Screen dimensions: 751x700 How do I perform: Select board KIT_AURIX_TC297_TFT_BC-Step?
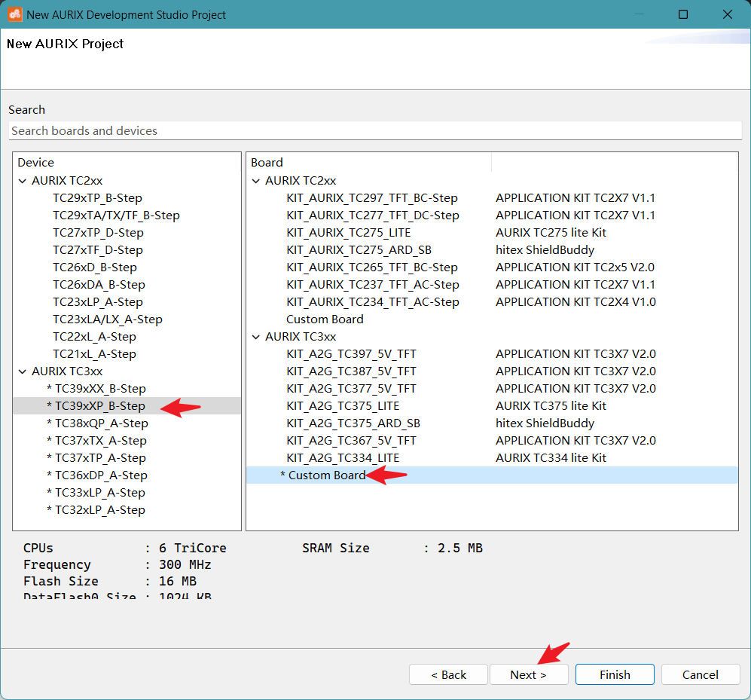pyautogui.click(x=371, y=198)
